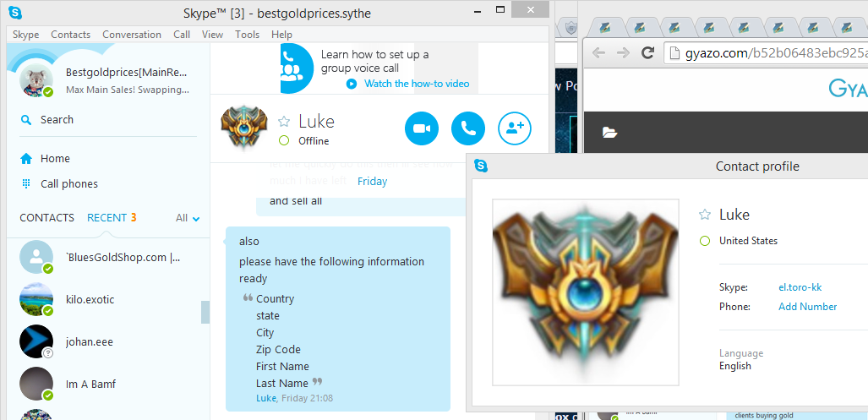Select the first browser tab
This screenshot has width=868, height=420.
(x=604, y=26)
